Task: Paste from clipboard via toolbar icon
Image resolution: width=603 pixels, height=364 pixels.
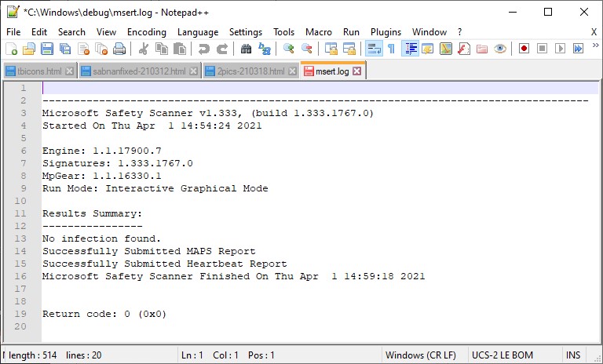Action: click(180, 49)
